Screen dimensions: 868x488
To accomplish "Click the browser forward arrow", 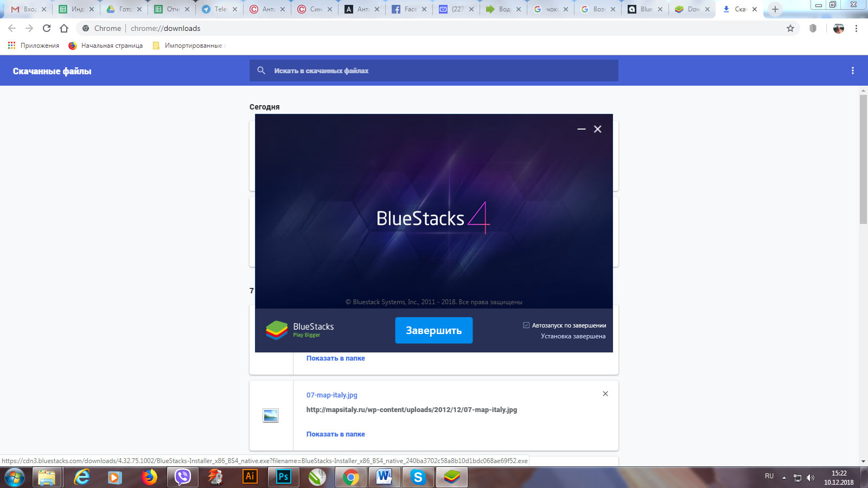I will (29, 28).
